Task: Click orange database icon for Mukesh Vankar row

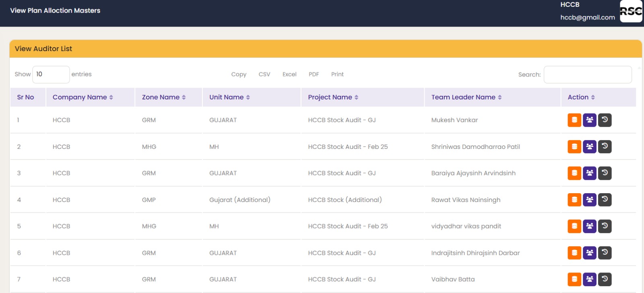Action: pos(574,120)
